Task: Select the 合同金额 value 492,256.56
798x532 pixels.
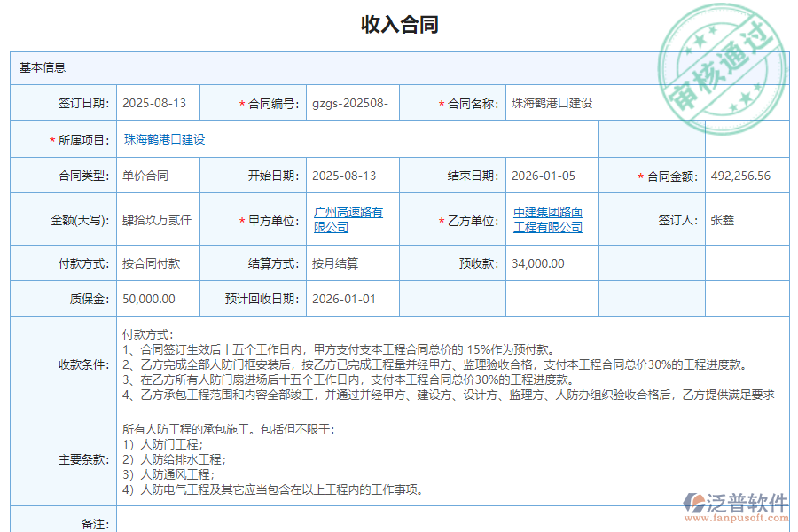Action: coord(743,175)
